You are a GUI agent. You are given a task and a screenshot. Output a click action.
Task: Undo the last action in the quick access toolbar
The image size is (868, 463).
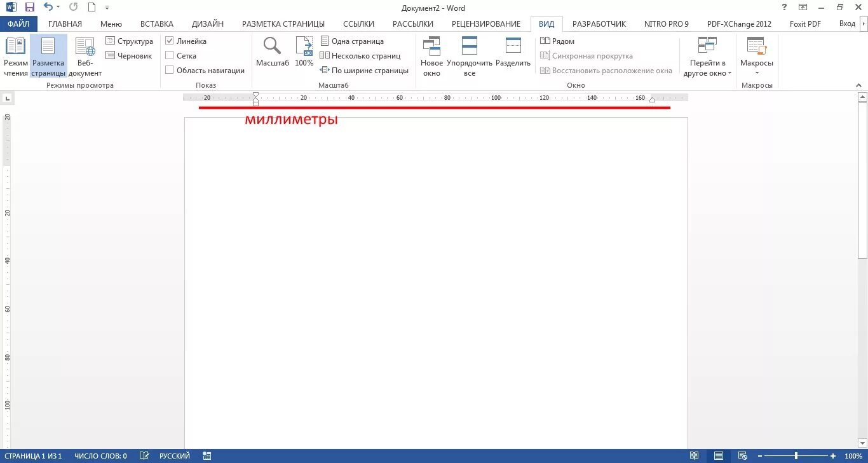[48, 8]
